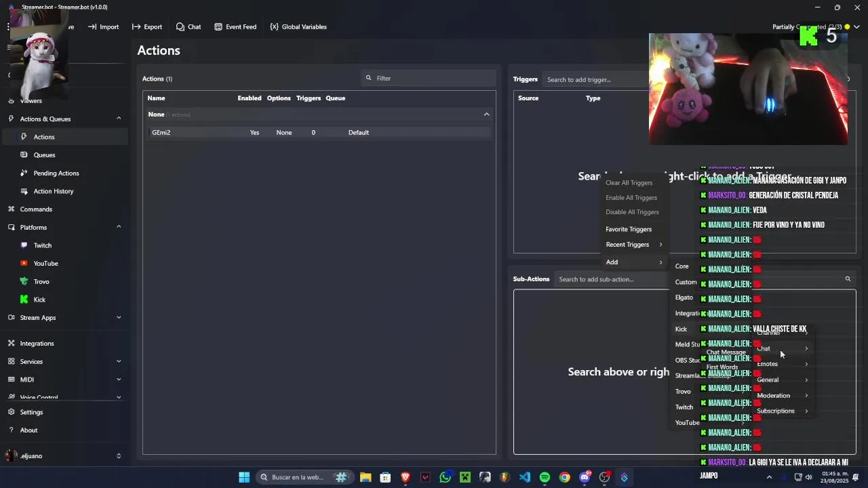Open the Subscriptions submenu under Kick
The width and height of the screenshot is (868, 488).
pyautogui.click(x=783, y=411)
